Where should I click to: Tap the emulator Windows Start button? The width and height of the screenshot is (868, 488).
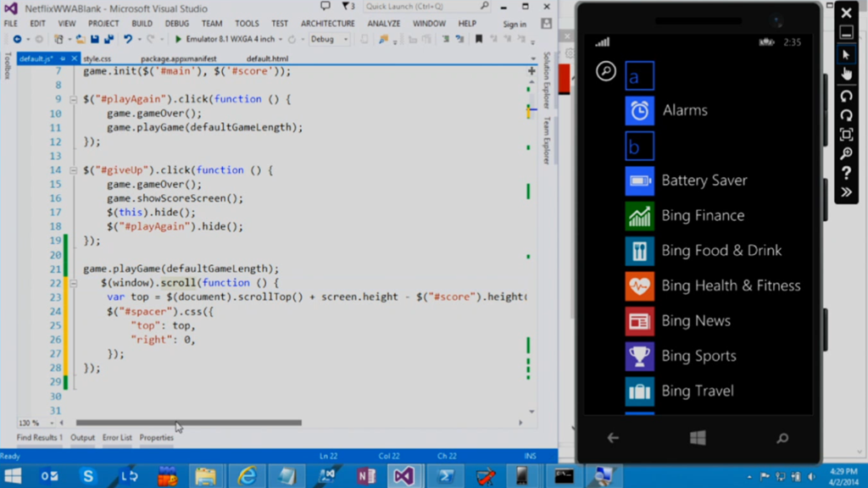[698, 438]
